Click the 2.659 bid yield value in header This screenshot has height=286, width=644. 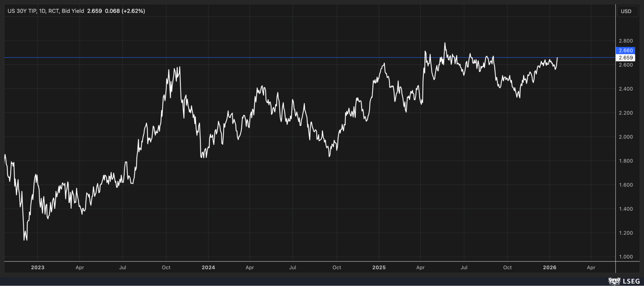[x=94, y=11]
